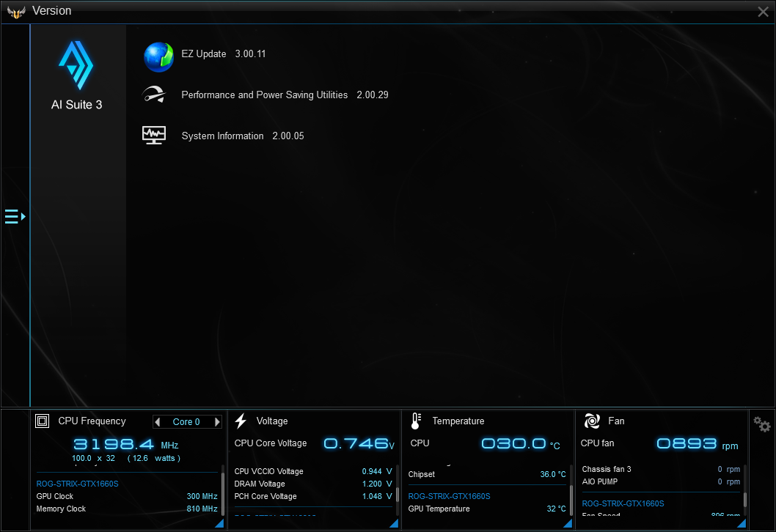Viewport: 776px width, 532px height.
Task: Click the Performance and Power Saving speedometer icon
Action: point(154,95)
